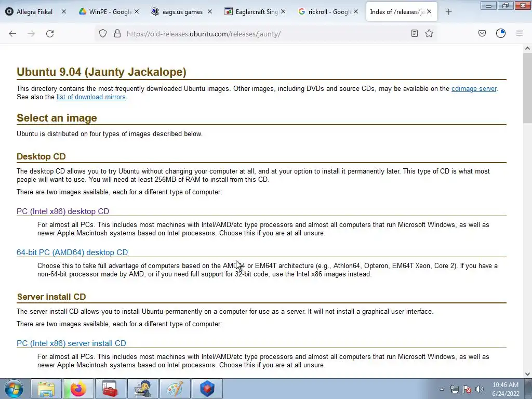532x399 pixels.
Task: Close the Index of /releases tab
Action: (x=429, y=11)
